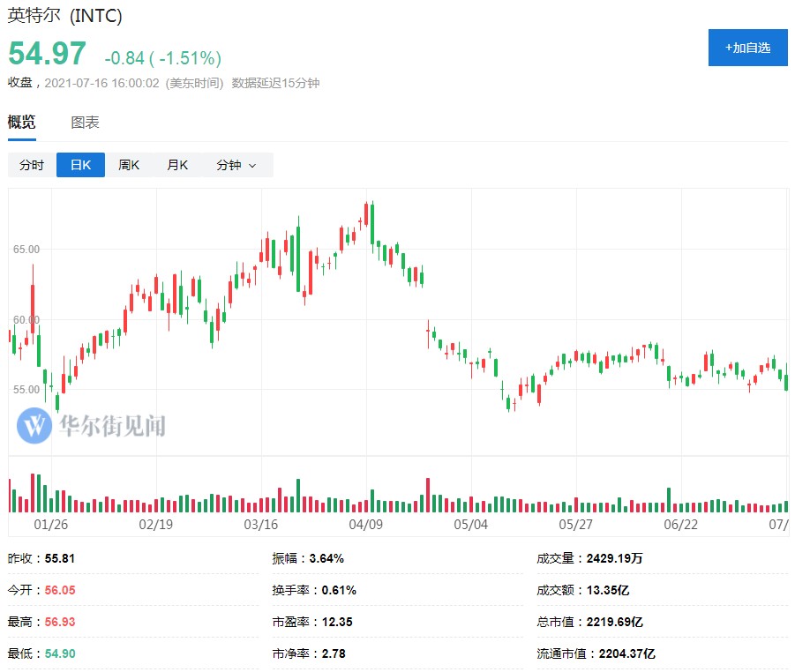Select the 日K candlestick view

click(80, 165)
